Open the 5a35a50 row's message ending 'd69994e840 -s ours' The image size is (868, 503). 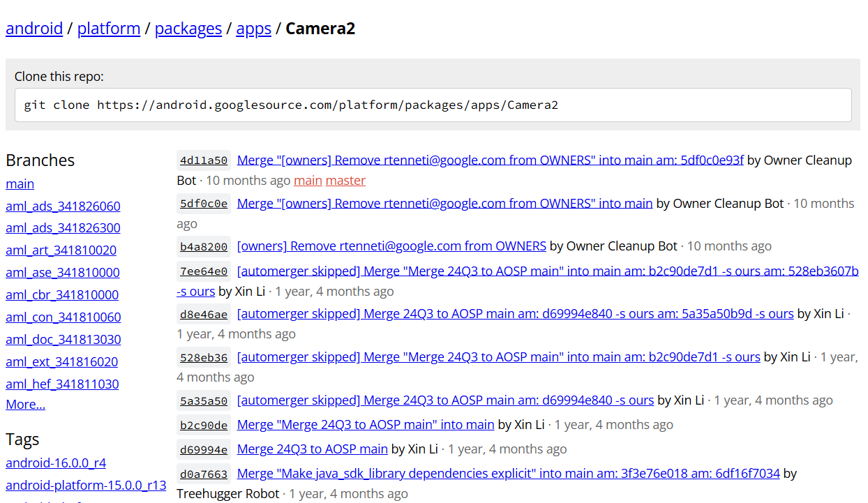446,400
